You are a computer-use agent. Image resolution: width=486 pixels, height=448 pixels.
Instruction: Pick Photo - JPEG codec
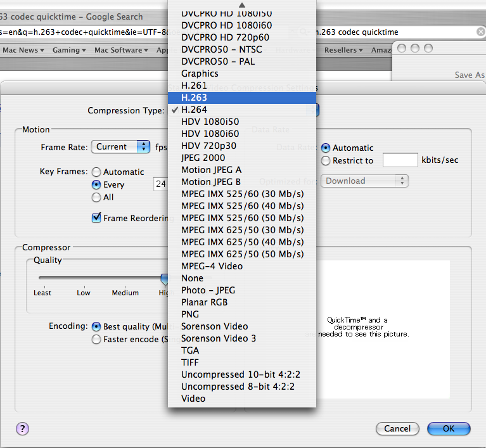click(x=242, y=290)
